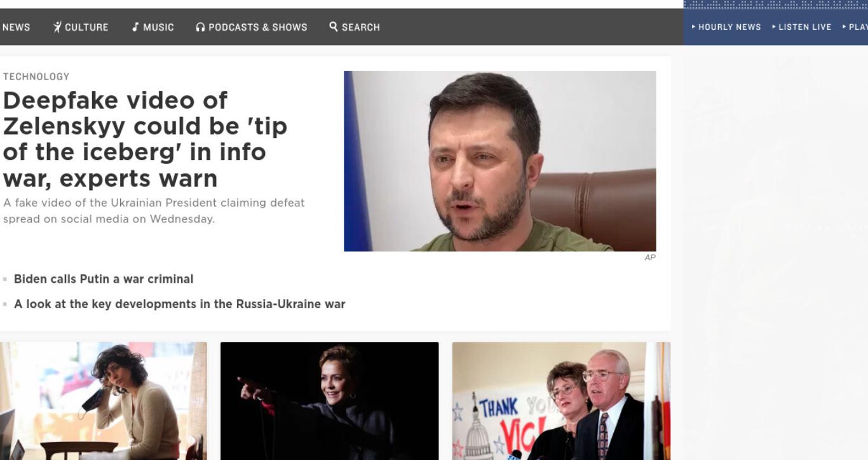Click the Music note icon
This screenshot has height=460, width=868.
[135, 27]
